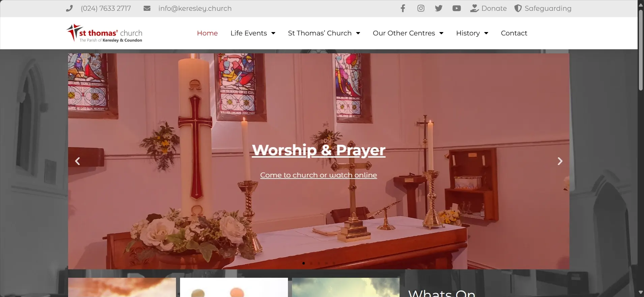Open the Contact menu item

tap(514, 33)
